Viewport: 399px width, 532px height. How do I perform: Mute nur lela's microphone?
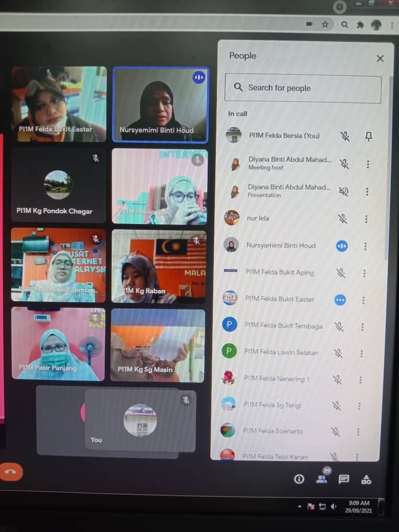pyautogui.click(x=342, y=219)
